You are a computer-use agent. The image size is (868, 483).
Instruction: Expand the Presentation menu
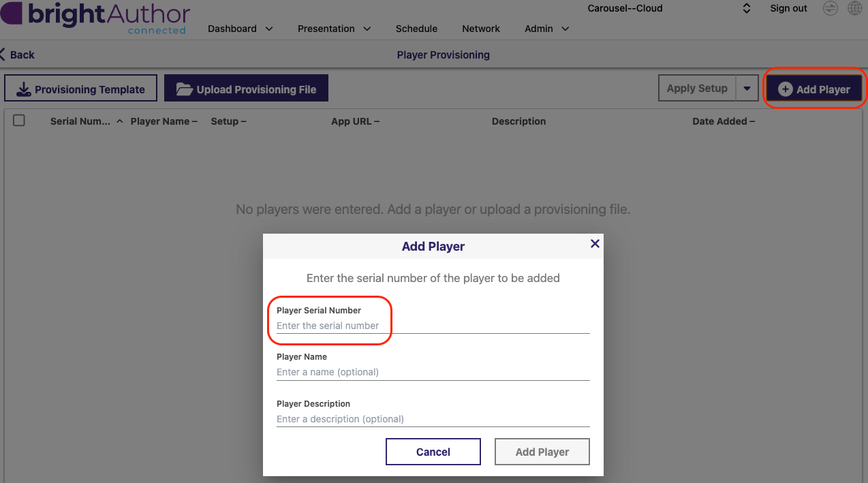(335, 29)
